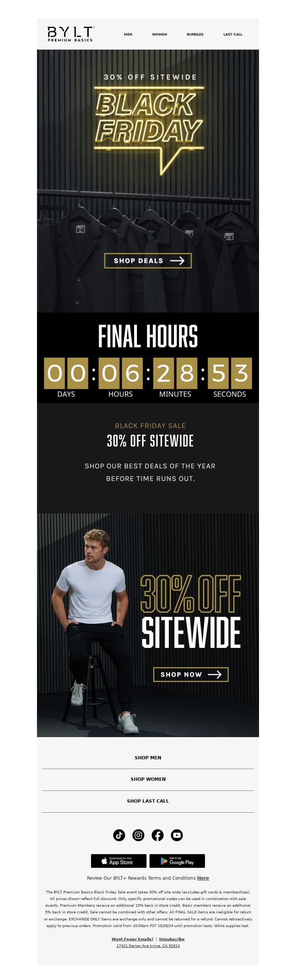Click the arrow in Shop Deals button
296x980 pixels.
pyautogui.click(x=177, y=261)
